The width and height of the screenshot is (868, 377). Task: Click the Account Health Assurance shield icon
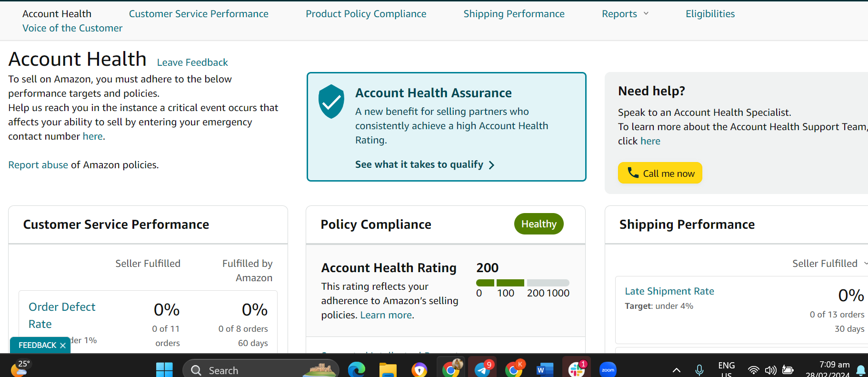331,102
